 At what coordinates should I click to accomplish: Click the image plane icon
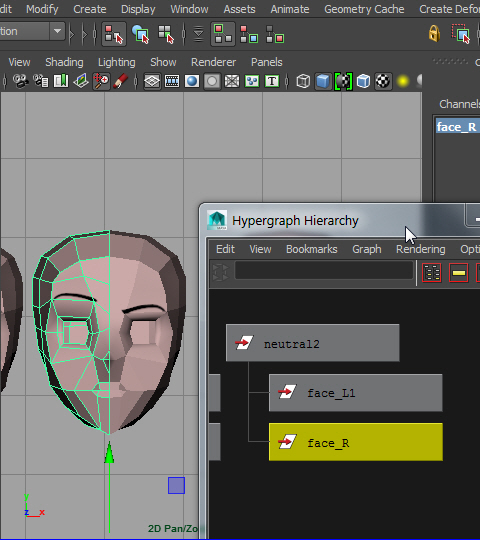[81, 81]
